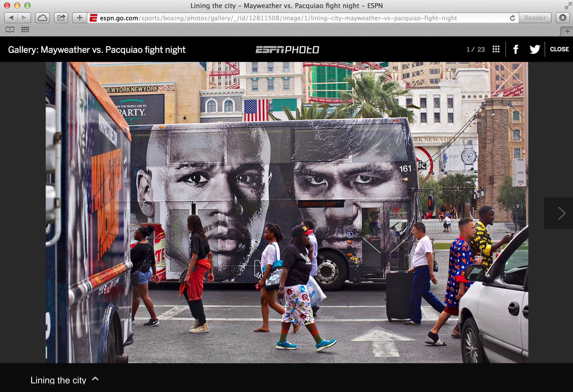Click the green zoom window button
Screen dimensions: 573x392
[x=27, y=6]
